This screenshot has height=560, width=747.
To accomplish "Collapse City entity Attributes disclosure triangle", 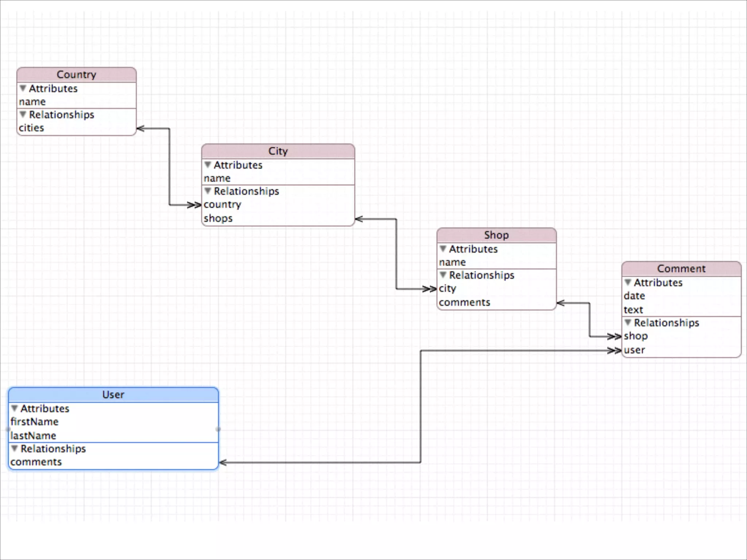I will click(208, 165).
